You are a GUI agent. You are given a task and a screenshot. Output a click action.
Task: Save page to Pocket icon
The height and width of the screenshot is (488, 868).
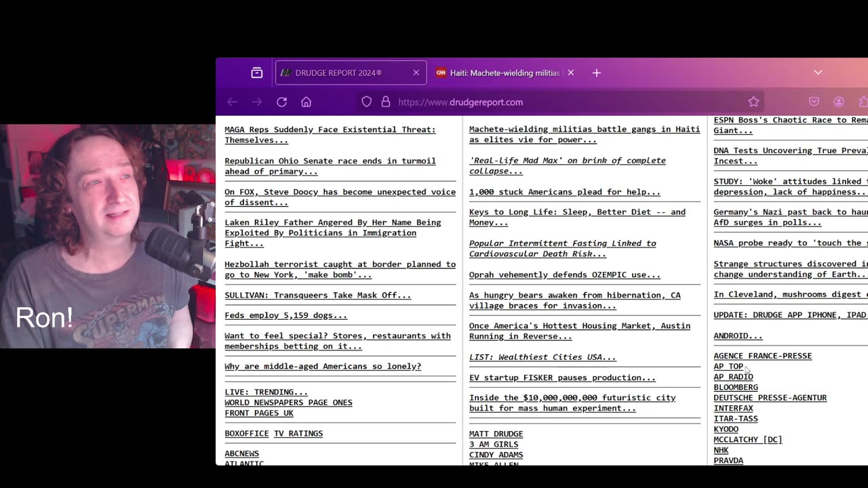(814, 102)
